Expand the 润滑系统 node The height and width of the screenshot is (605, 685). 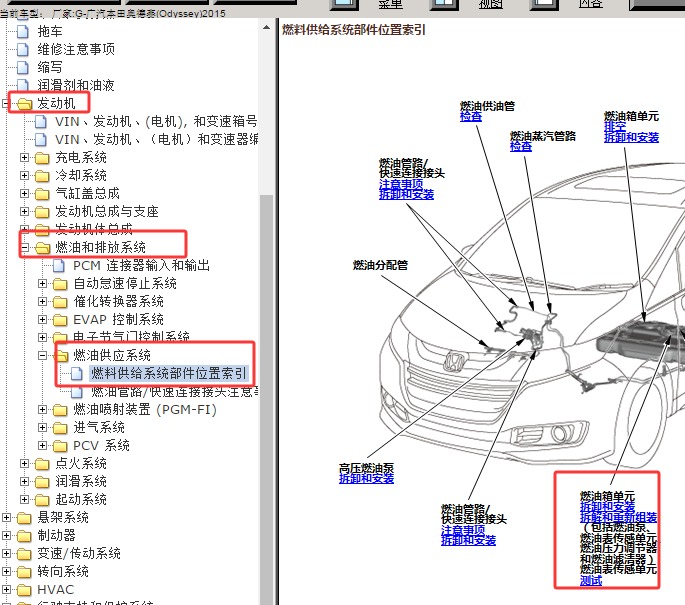click(x=24, y=481)
